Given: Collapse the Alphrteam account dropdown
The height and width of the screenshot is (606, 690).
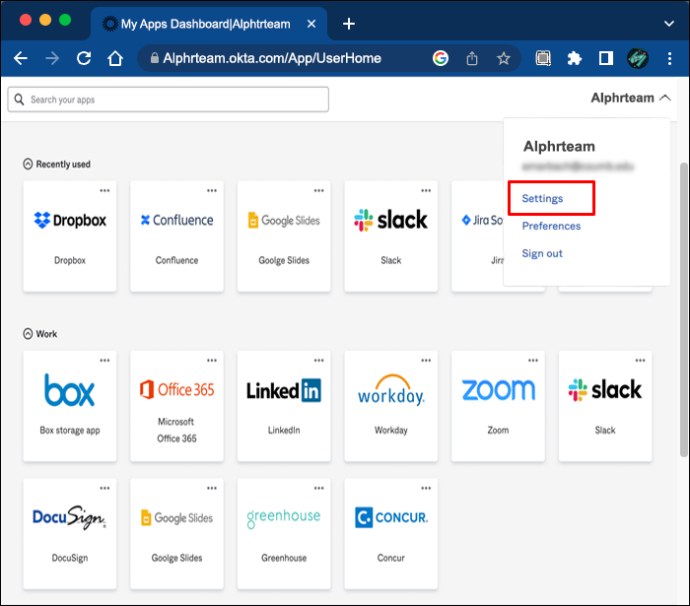Looking at the screenshot, I should point(631,98).
